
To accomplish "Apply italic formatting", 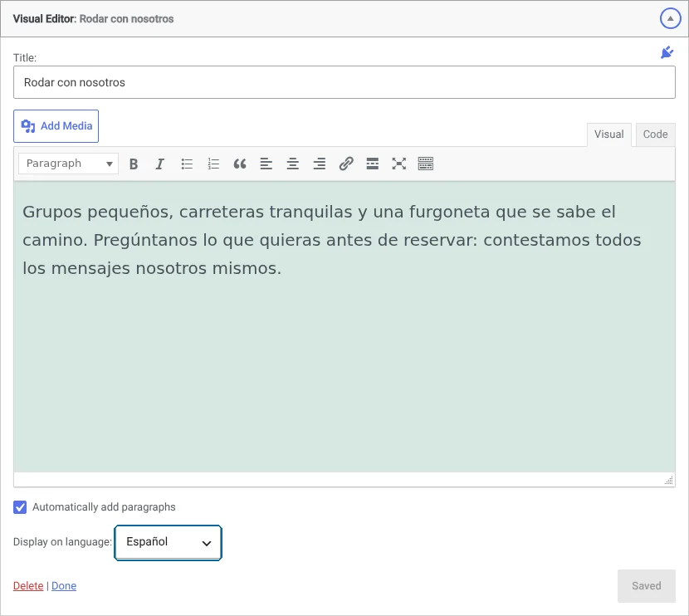I will (x=160, y=164).
